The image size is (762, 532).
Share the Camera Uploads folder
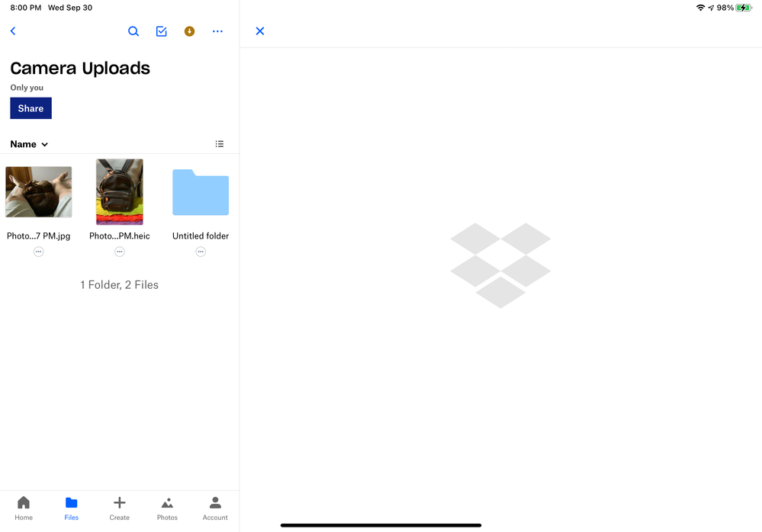click(31, 108)
